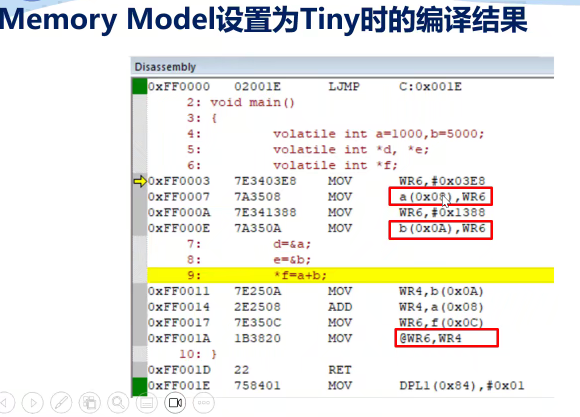This screenshot has width=580, height=417.
Task: Click opcode bytes 02001E
Action: [257, 87]
